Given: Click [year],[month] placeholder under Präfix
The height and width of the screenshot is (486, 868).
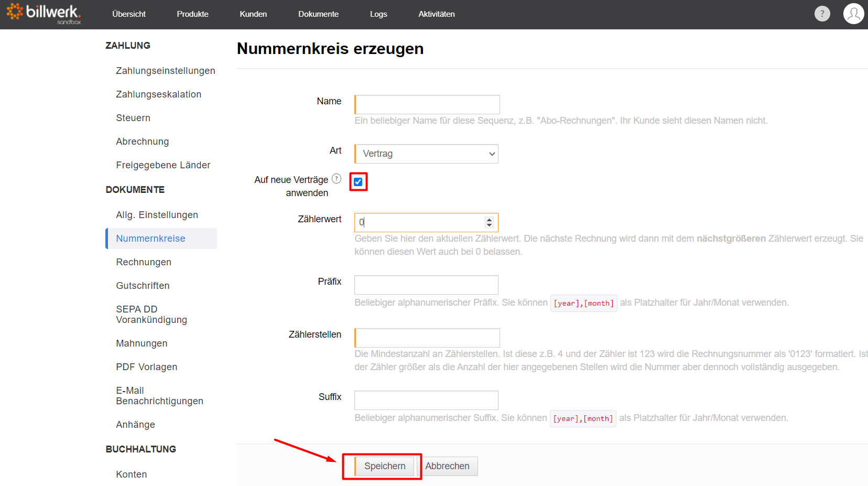Looking at the screenshot, I should pos(583,303).
